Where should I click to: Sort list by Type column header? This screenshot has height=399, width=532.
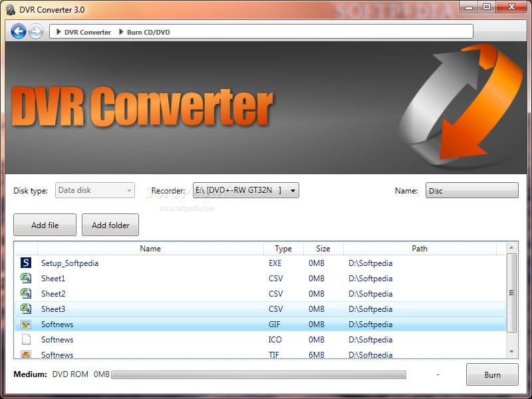coord(283,249)
